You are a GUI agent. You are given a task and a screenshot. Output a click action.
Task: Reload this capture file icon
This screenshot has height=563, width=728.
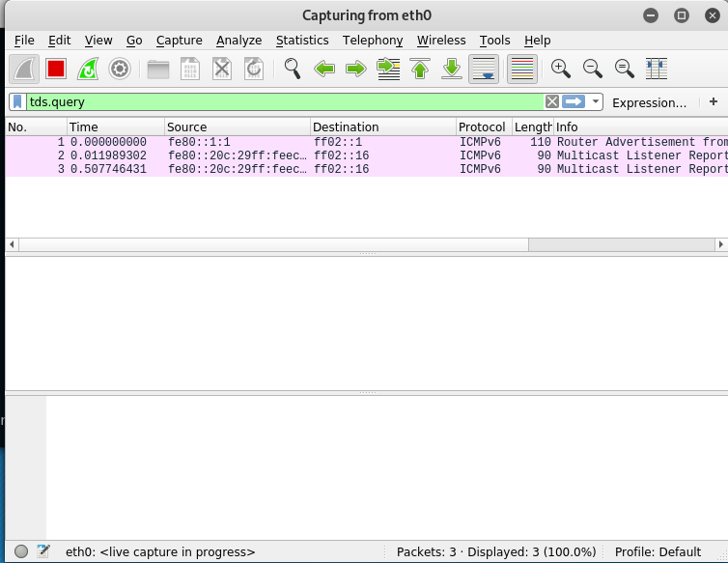click(x=254, y=70)
